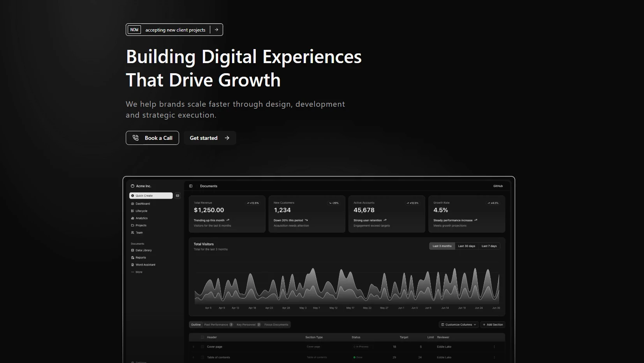Click the 'Done' status badge
644x363 pixels.
point(358,357)
